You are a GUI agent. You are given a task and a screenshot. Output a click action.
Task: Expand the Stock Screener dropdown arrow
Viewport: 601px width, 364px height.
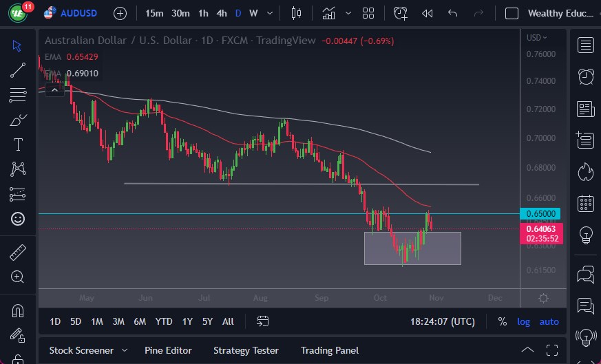click(124, 350)
